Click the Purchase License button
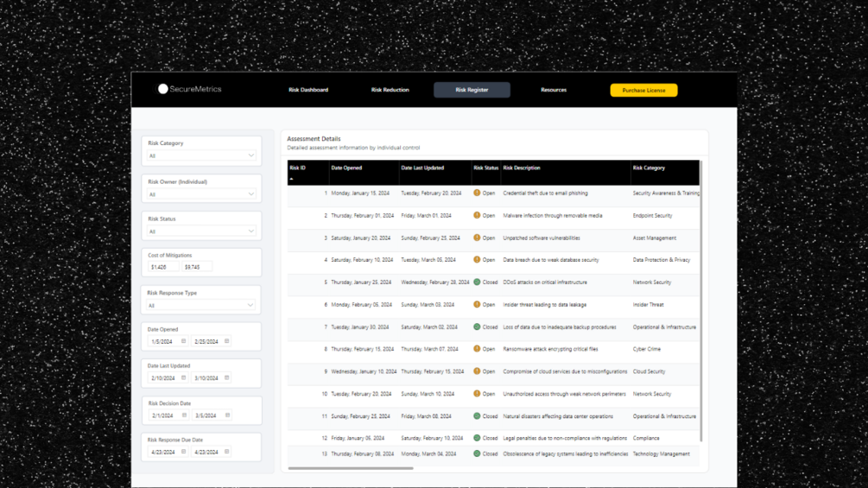868x488 pixels. 643,90
